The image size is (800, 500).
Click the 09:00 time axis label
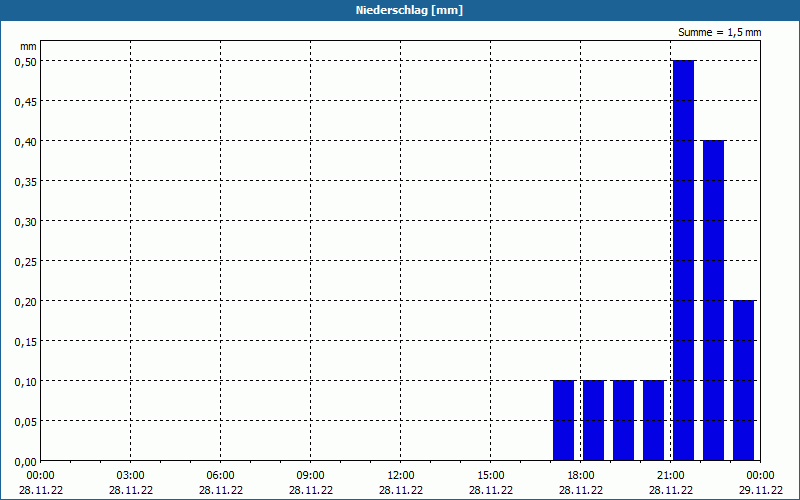tap(310, 476)
